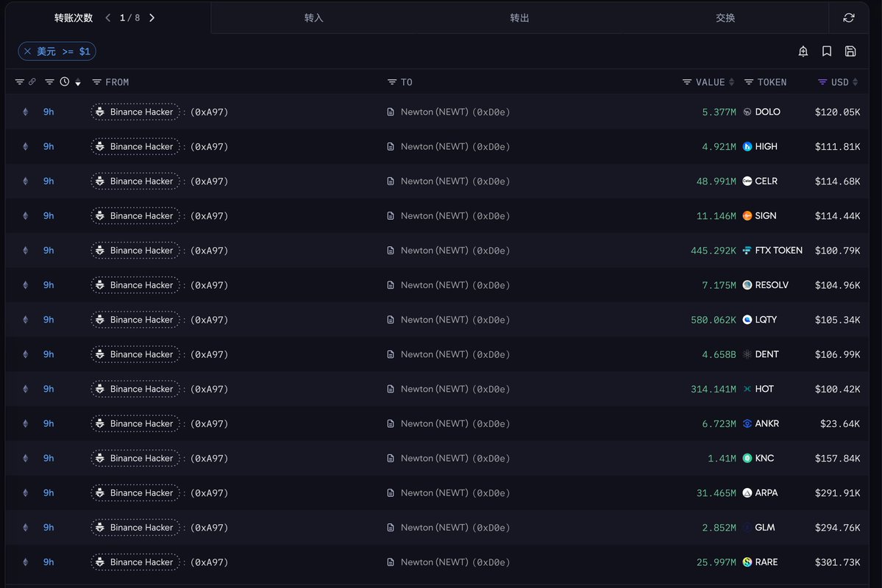Image resolution: width=882 pixels, height=588 pixels.
Task: Click the RARE token icon
Action: [x=747, y=562]
